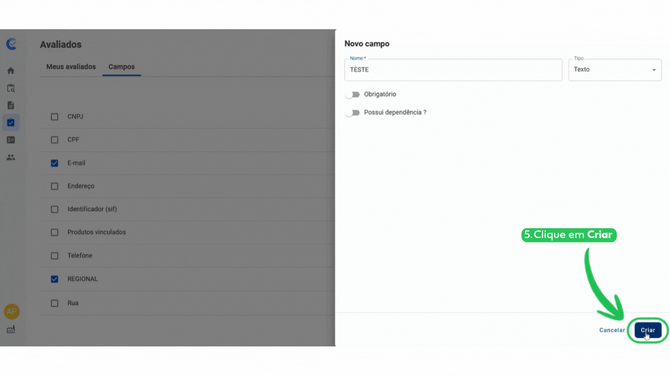Click the Telefone row label
This screenshot has width=670, height=376.
[x=79, y=256]
